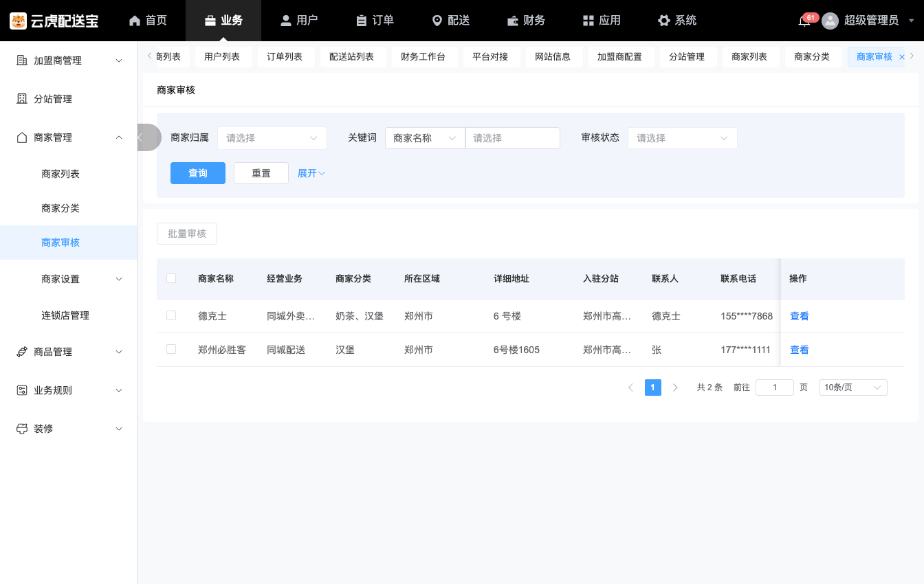Open the admin account dropdown arrow
The width and height of the screenshot is (924, 584).
click(912, 21)
